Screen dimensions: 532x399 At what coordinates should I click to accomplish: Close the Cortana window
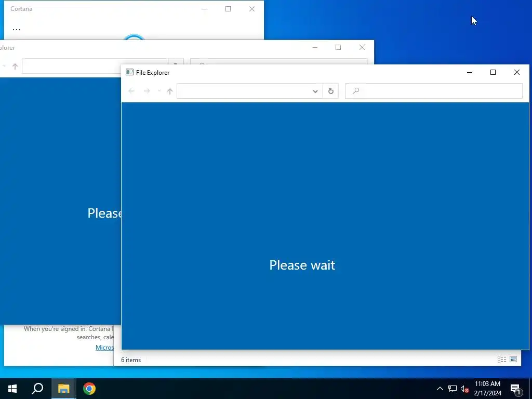tap(252, 9)
